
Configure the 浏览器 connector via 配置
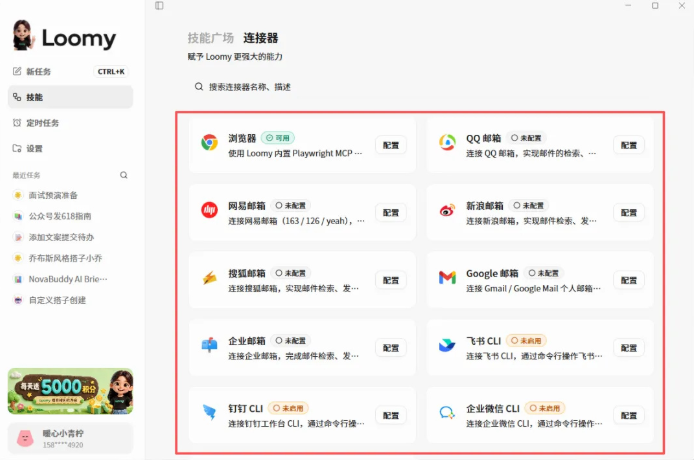(x=391, y=145)
